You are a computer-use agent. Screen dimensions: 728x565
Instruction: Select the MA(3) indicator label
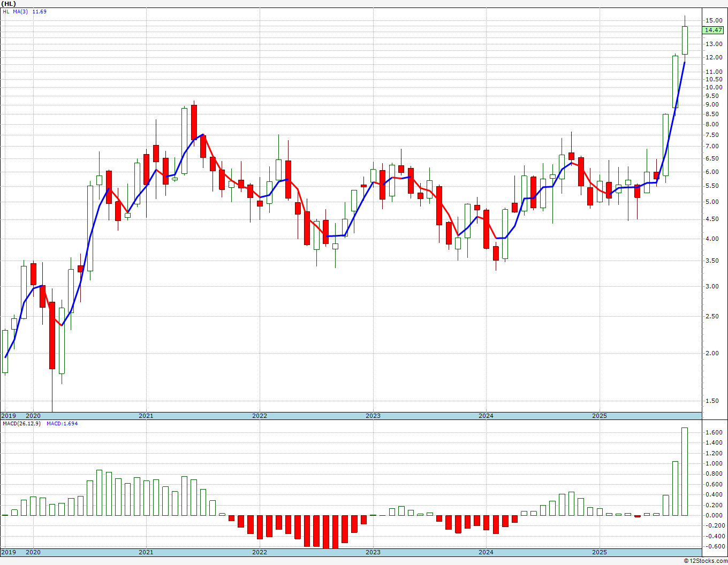coord(20,11)
